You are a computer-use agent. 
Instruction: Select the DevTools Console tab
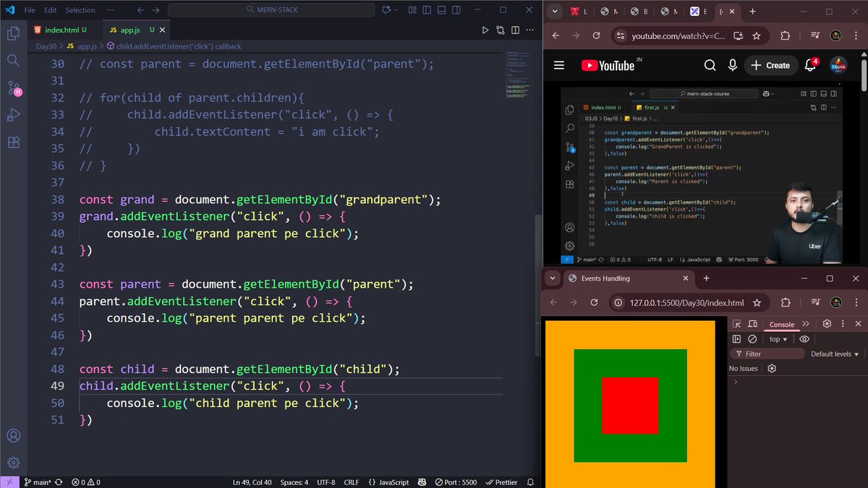coord(781,325)
